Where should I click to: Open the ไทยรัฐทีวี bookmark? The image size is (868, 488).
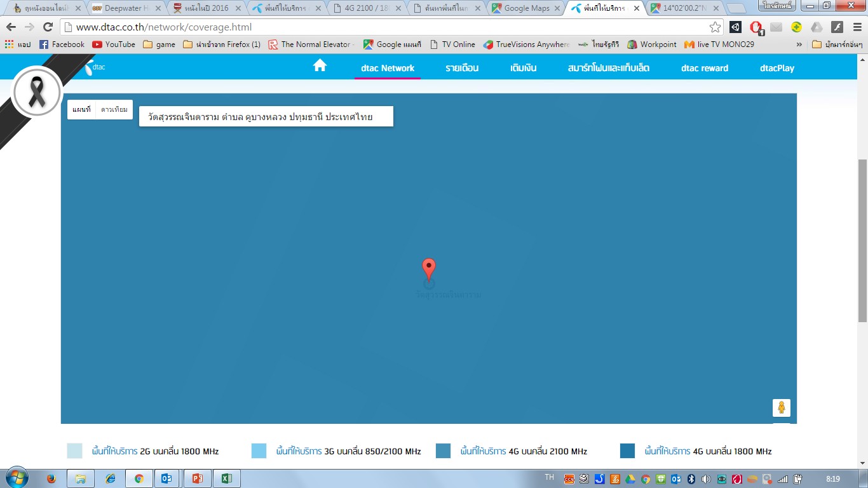pos(599,44)
